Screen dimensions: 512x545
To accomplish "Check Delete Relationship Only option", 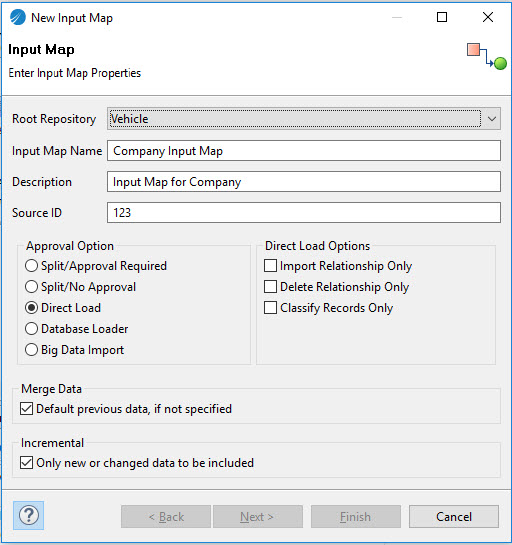I will tap(270, 287).
